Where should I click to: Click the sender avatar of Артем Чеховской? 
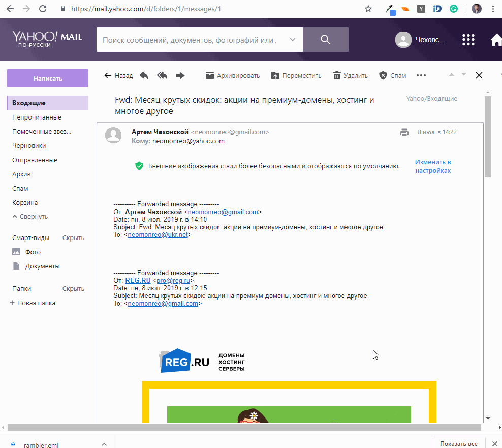point(113,135)
